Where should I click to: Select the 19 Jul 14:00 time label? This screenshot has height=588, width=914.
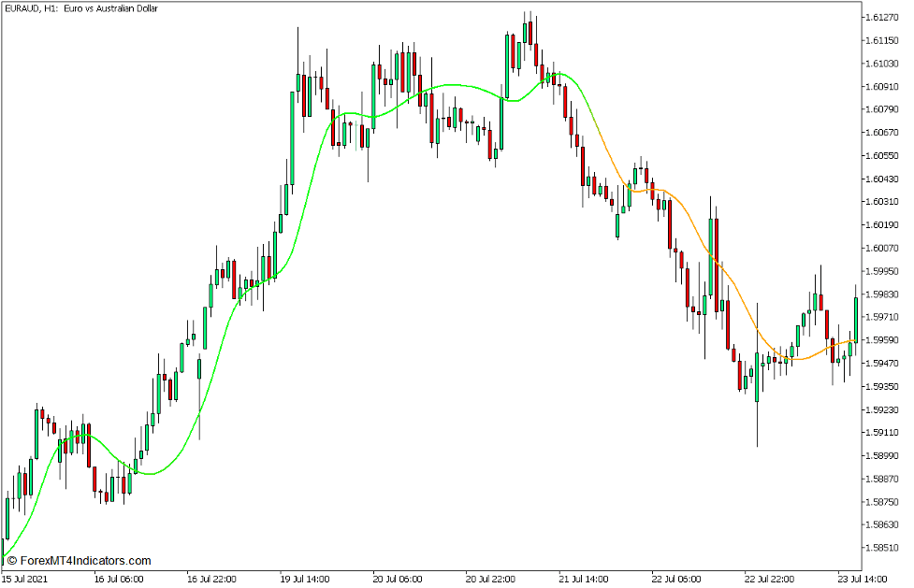[x=305, y=580]
